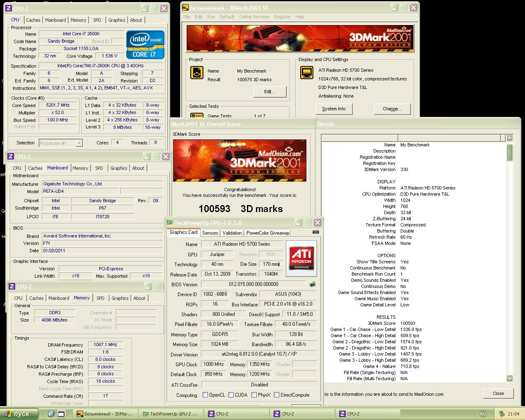Enable the OpenCL checkbox in GPU-Z

pos(205,395)
